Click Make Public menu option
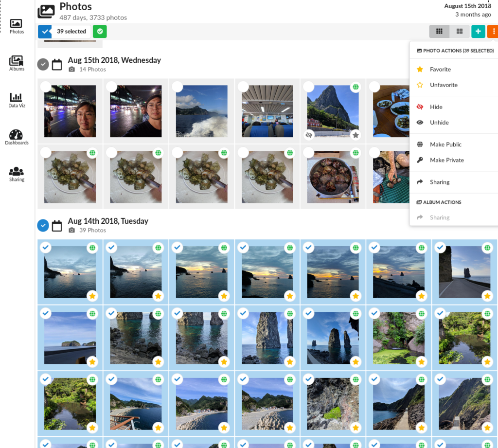 [x=445, y=144]
